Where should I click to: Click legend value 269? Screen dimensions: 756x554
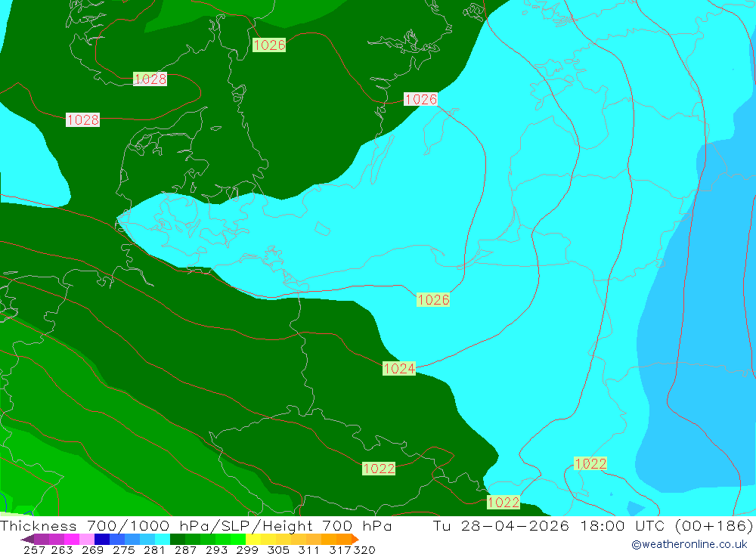(92, 549)
